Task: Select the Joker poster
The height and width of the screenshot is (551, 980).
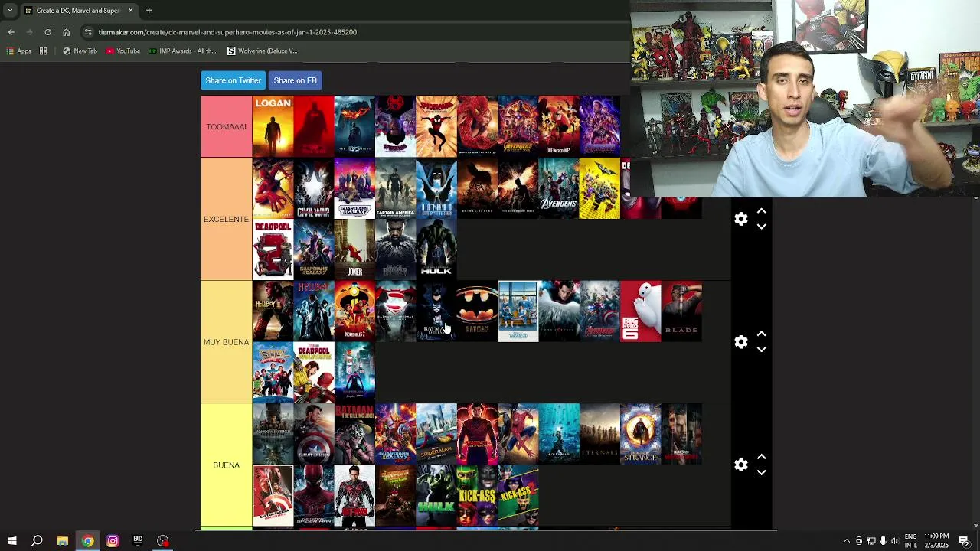Action: click(x=354, y=249)
